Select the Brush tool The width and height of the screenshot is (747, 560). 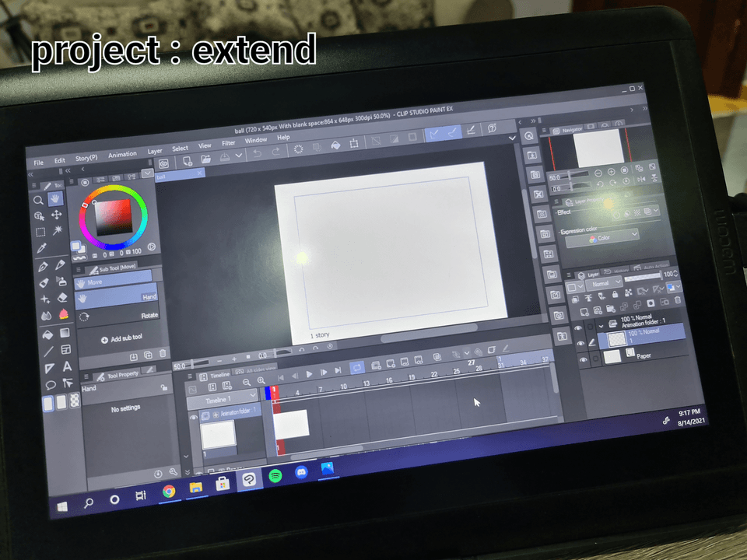(x=44, y=283)
